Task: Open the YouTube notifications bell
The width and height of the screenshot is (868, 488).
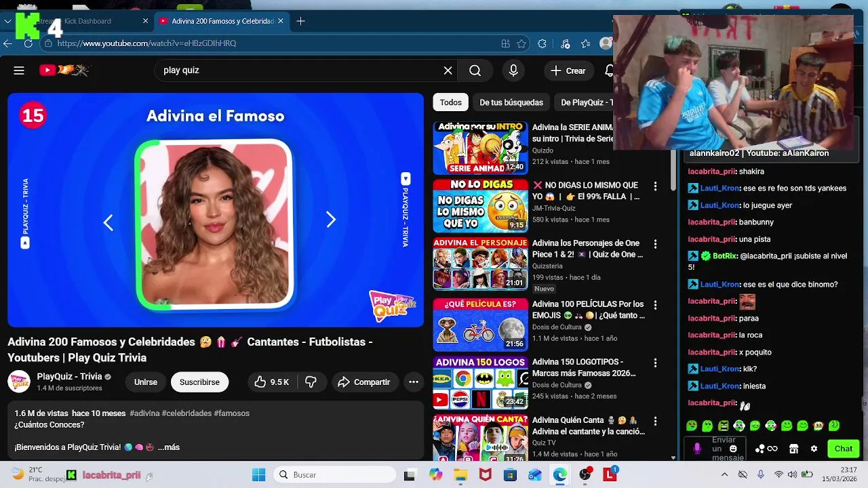Action: [x=609, y=70]
